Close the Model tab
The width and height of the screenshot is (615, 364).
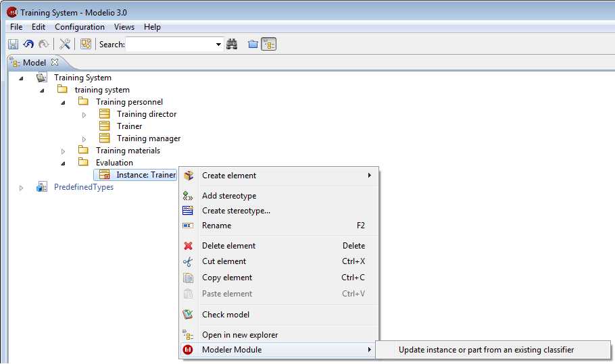[55, 63]
